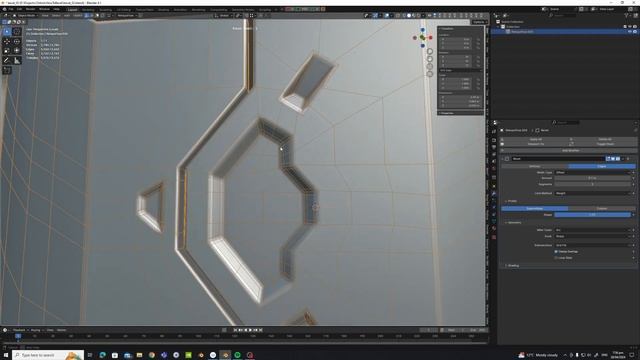Open Miter Inner dropdown
This screenshot has height=360, width=640.
click(x=593, y=236)
